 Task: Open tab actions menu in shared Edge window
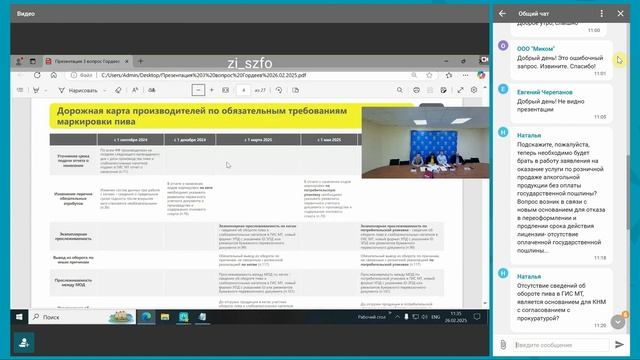tap(33, 61)
